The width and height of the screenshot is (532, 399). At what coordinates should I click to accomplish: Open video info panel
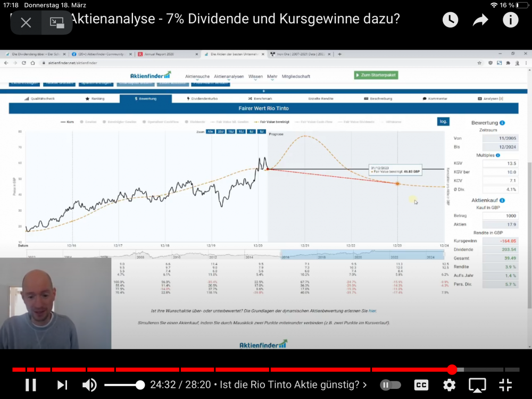[510, 20]
